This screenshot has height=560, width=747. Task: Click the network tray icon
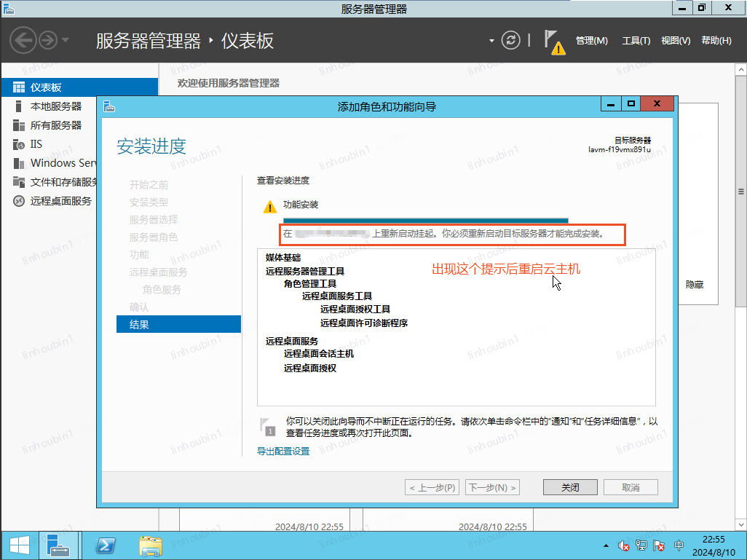coord(641,545)
